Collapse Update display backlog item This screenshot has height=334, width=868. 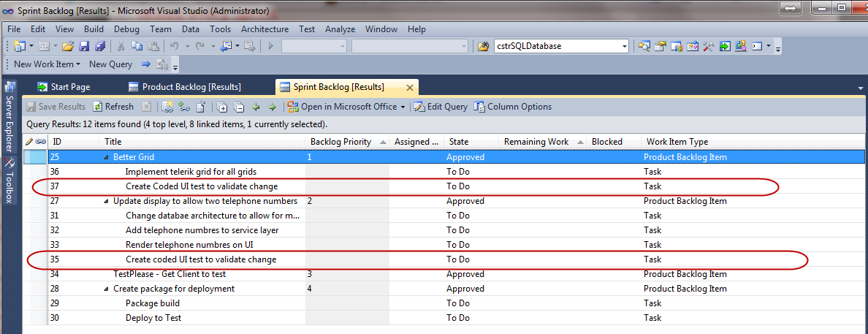click(107, 201)
